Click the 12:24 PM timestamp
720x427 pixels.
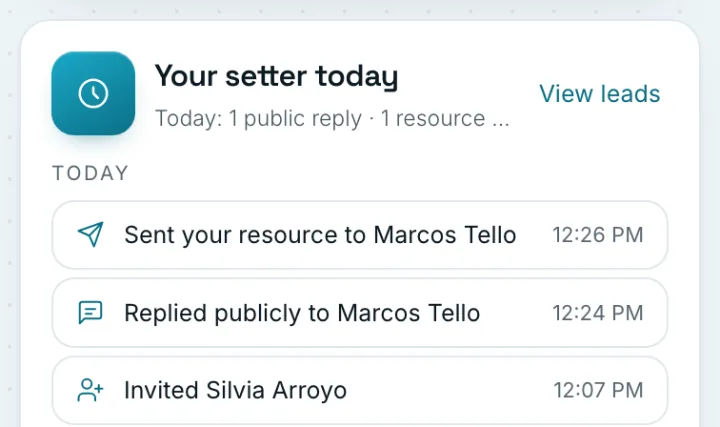(598, 313)
